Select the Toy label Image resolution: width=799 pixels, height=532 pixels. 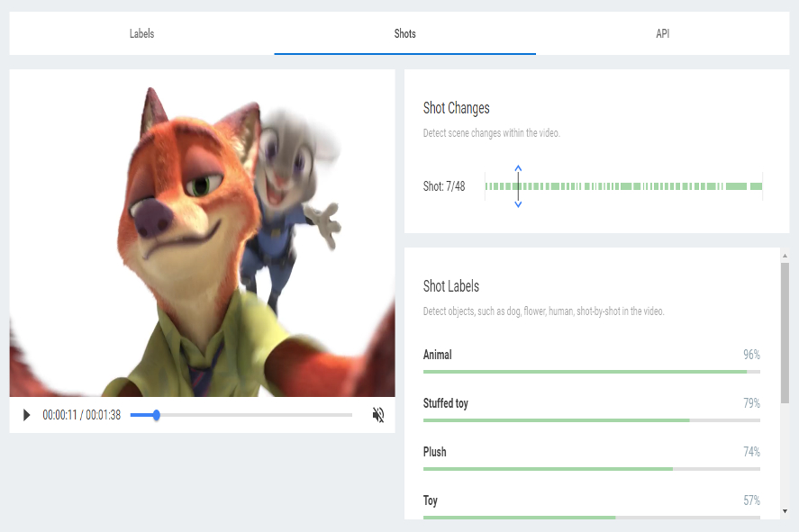tap(431, 500)
